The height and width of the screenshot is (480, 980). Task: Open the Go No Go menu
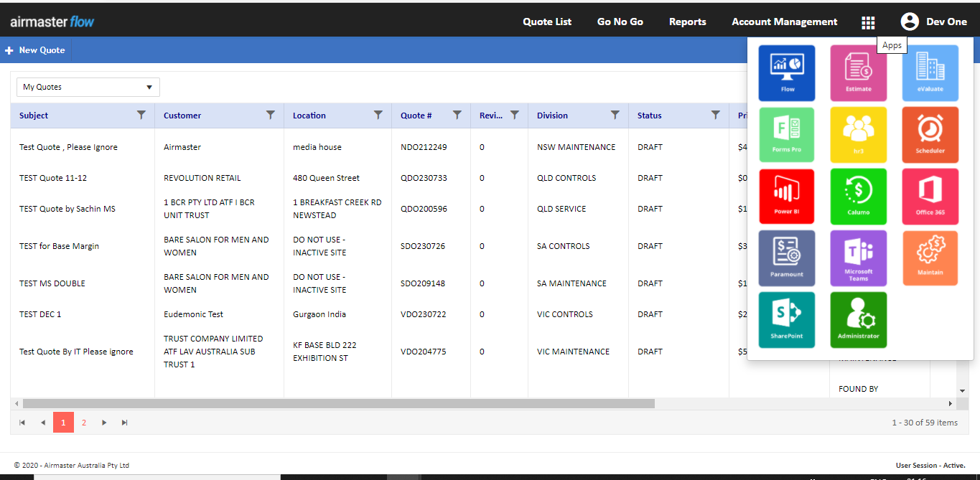620,22
